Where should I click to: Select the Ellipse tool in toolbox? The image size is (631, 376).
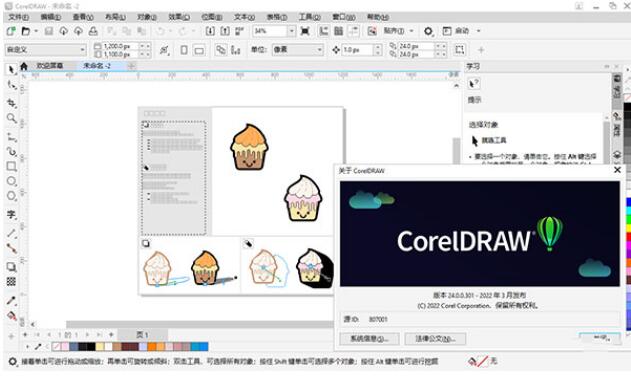click(11, 181)
